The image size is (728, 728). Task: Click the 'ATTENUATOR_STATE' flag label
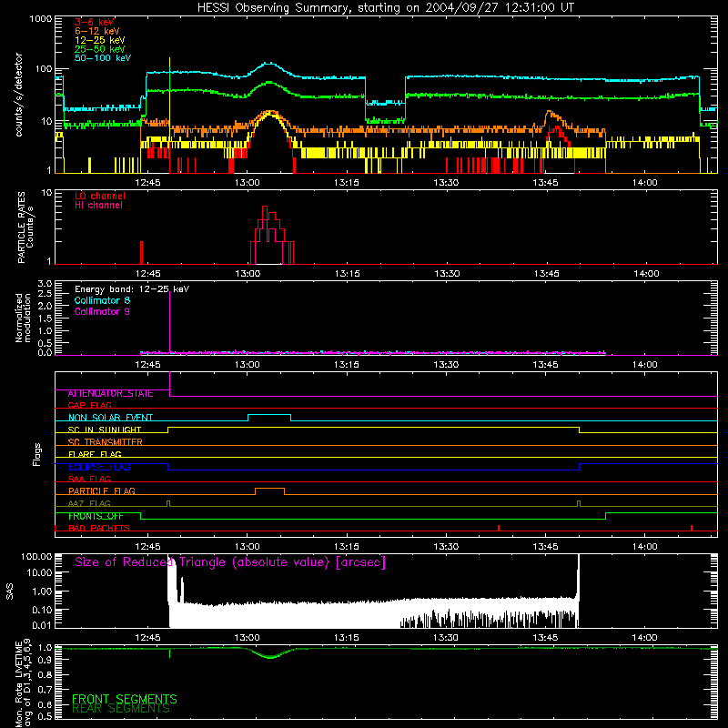(110, 394)
